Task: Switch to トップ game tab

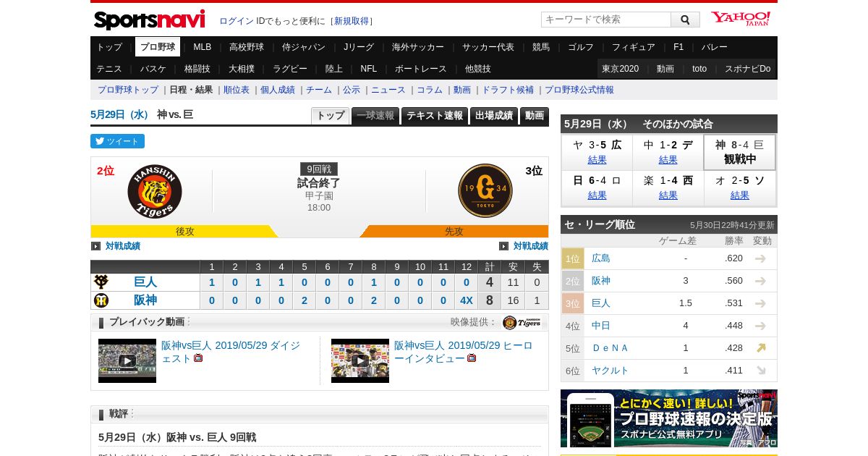Action: [331, 116]
